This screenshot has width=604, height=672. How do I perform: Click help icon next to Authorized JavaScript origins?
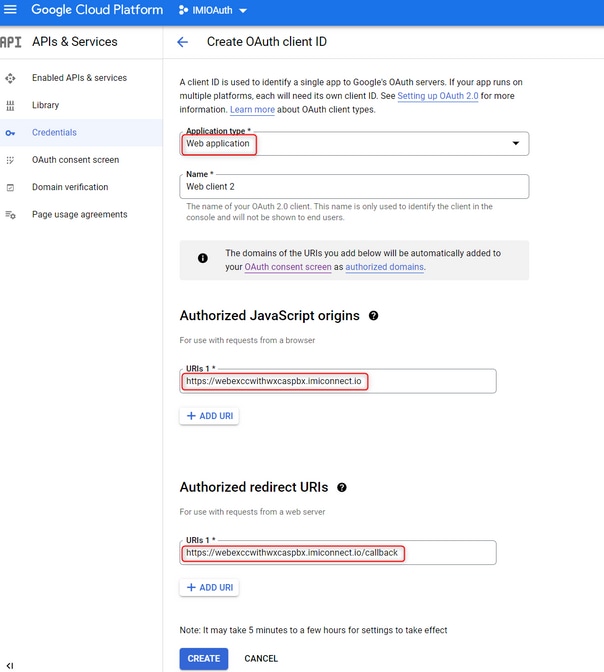coord(373,316)
